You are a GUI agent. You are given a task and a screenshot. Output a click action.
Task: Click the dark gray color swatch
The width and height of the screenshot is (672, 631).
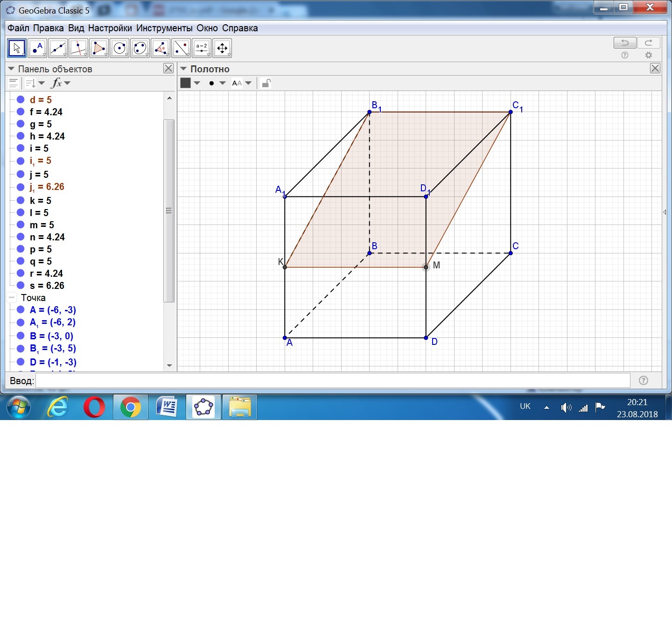[x=186, y=83]
